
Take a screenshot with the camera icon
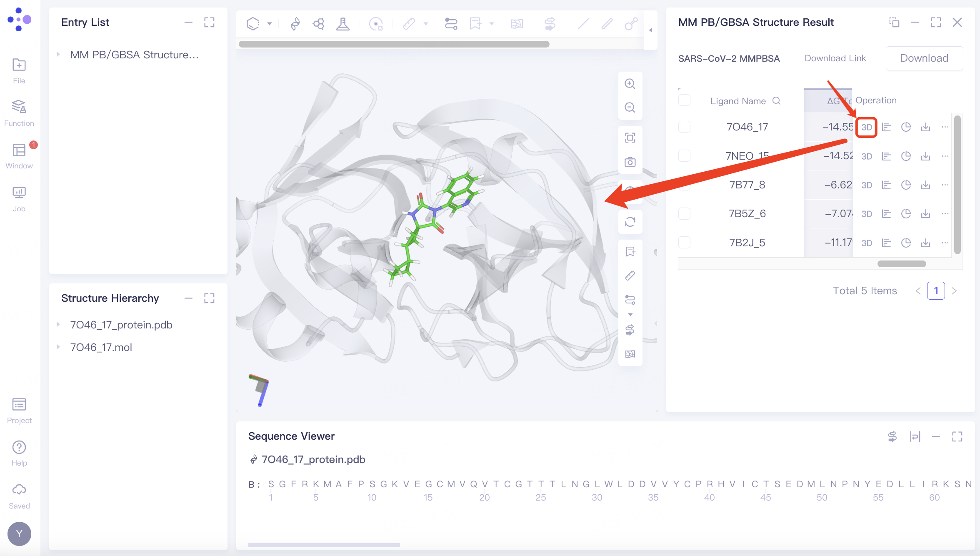pyautogui.click(x=630, y=162)
